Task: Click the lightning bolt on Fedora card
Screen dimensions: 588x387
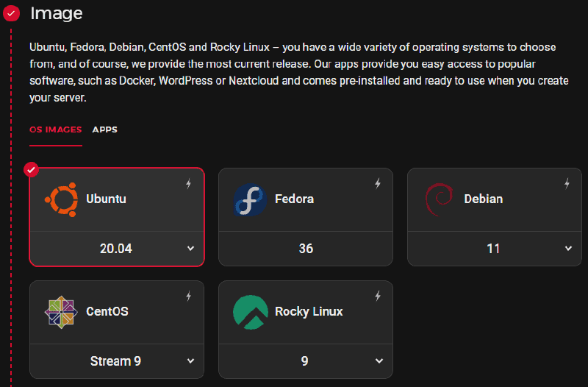Action: (378, 184)
